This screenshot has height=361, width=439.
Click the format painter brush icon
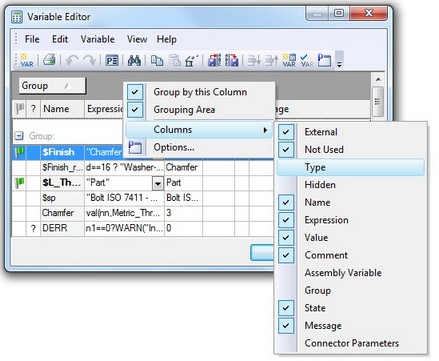coord(191,61)
